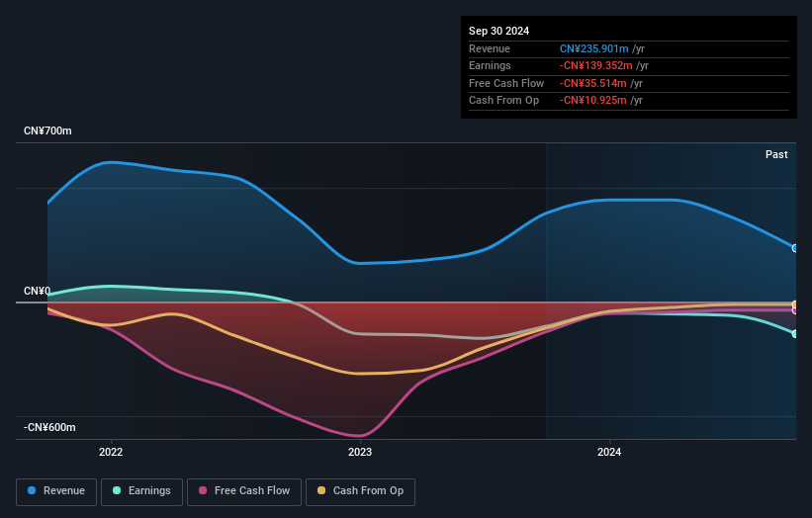Click the Free Cash Flow label in tooltip

coord(506,83)
